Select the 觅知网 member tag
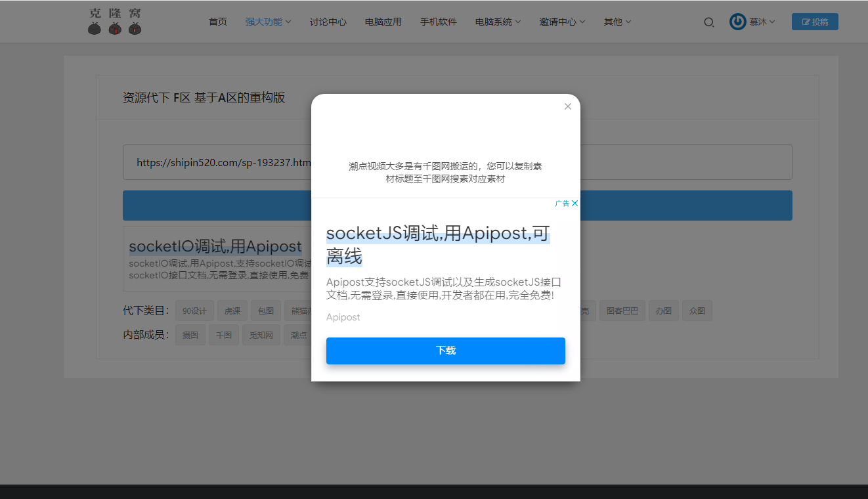This screenshot has width=868, height=499. [261, 335]
